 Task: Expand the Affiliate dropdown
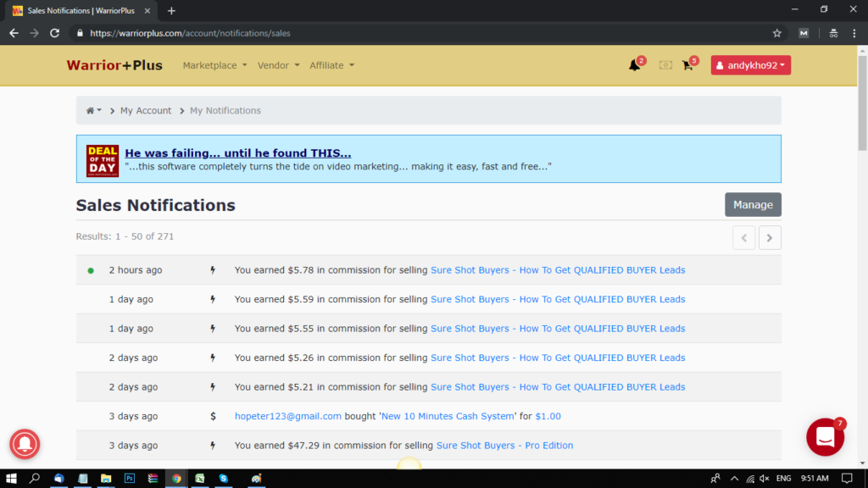coord(331,65)
